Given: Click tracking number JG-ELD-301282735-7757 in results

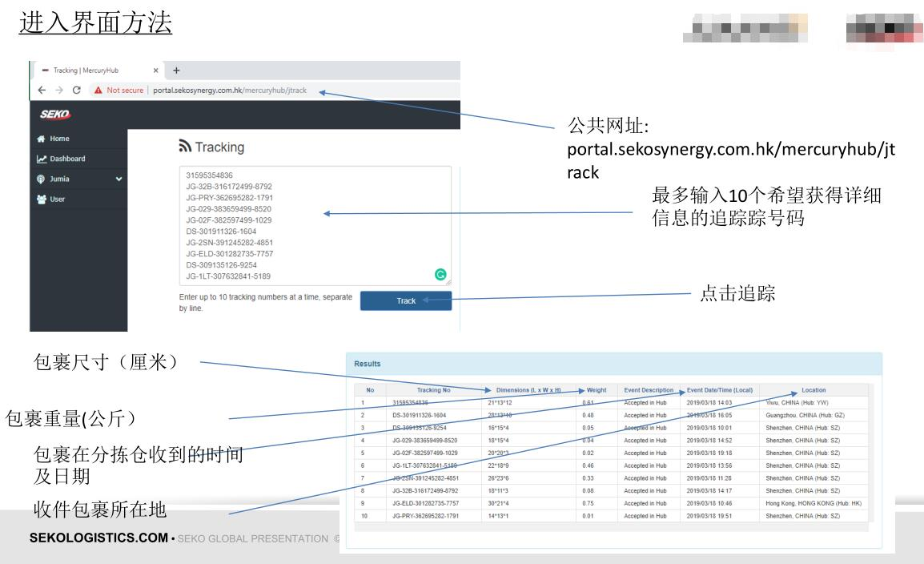Looking at the screenshot, I should tap(425, 504).
